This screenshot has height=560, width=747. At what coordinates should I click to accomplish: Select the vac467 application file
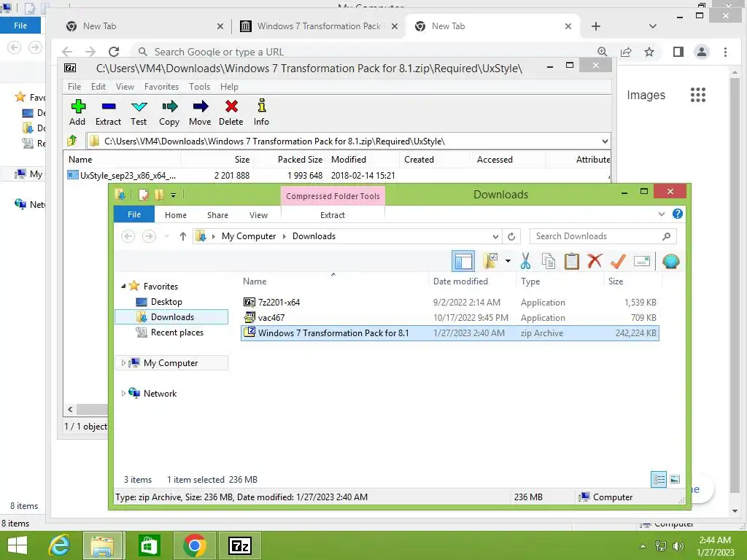[271, 318]
